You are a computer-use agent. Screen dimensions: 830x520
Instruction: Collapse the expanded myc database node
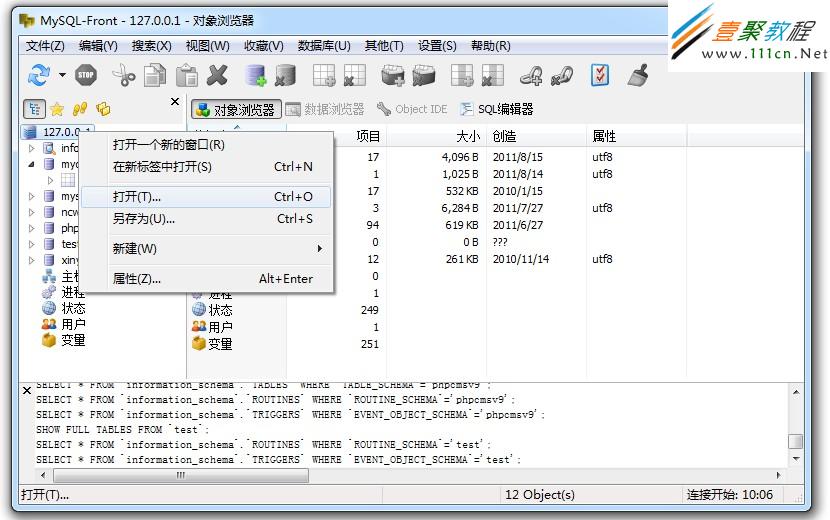click(x=31, y=164)
